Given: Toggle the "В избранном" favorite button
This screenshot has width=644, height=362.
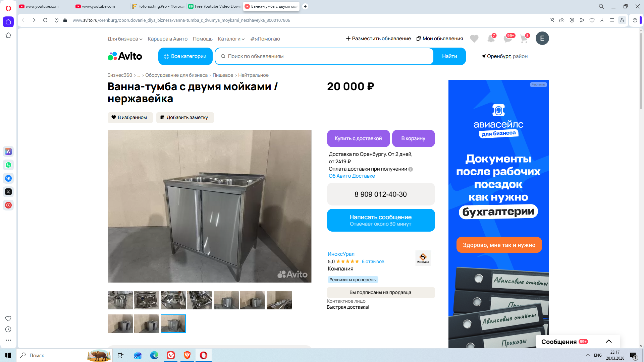Looking at the screenshot, I should point(130,118).
